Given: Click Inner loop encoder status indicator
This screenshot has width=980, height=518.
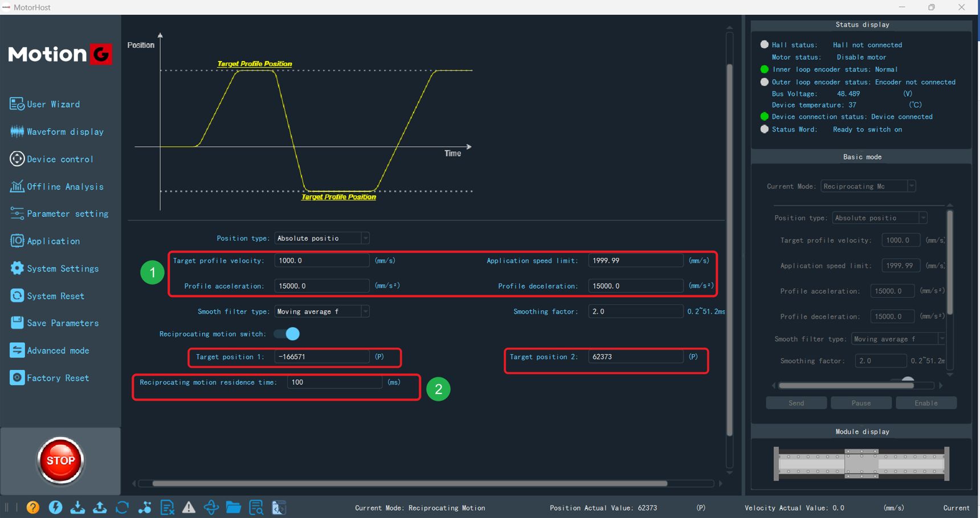Looking at the screenshot, I should tap(765, 69).
